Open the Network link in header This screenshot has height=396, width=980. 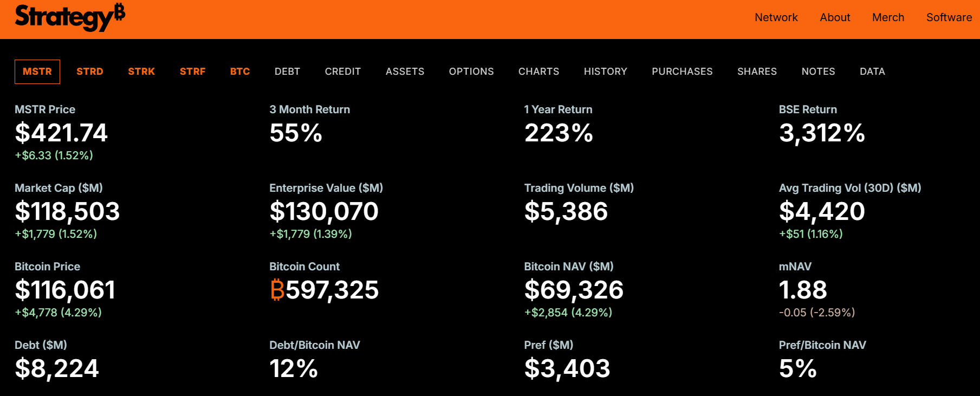776,17
